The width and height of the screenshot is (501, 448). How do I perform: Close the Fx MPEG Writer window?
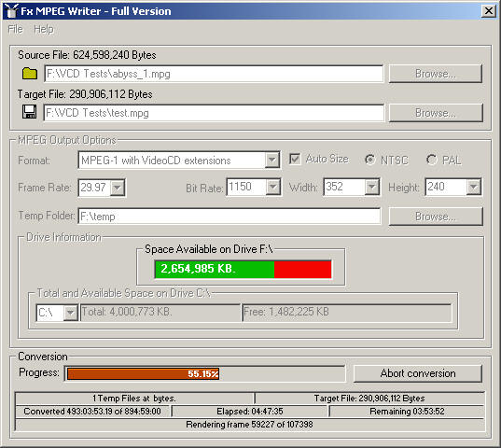(x=489, y=11)
